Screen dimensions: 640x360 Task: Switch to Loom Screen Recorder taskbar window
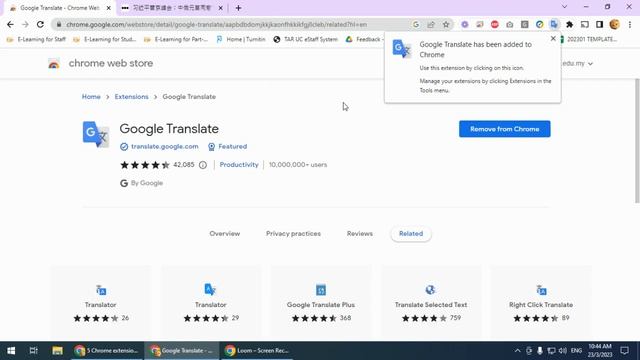point(257,351)
